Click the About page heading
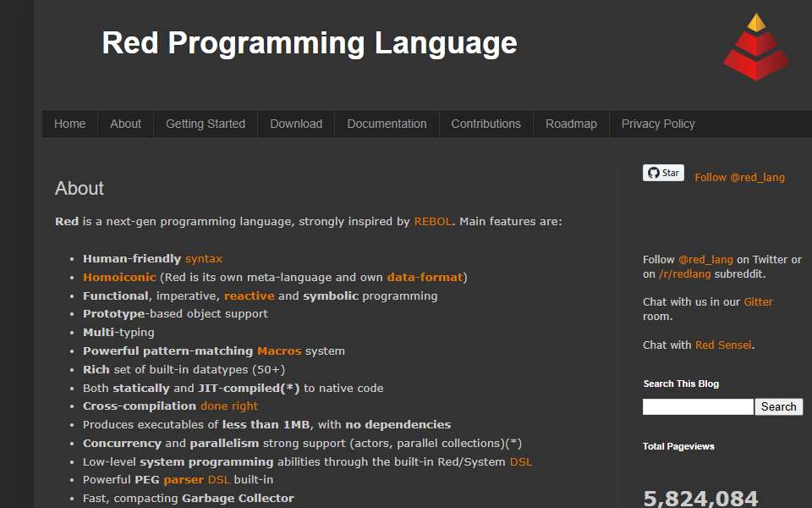This screenshot has height=508, width=812. (80, 188)
